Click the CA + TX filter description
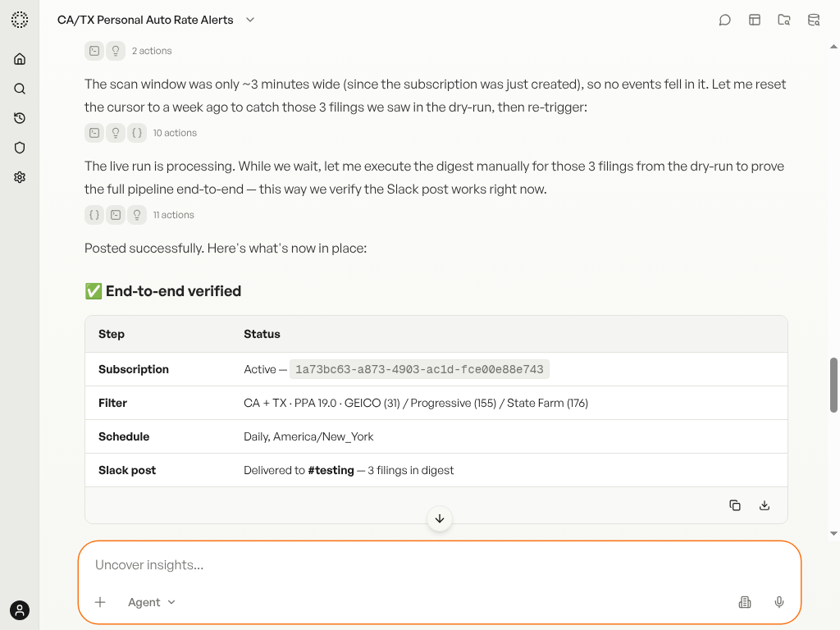The height and width of the screenshot is (630, 840). click(416, 403)
